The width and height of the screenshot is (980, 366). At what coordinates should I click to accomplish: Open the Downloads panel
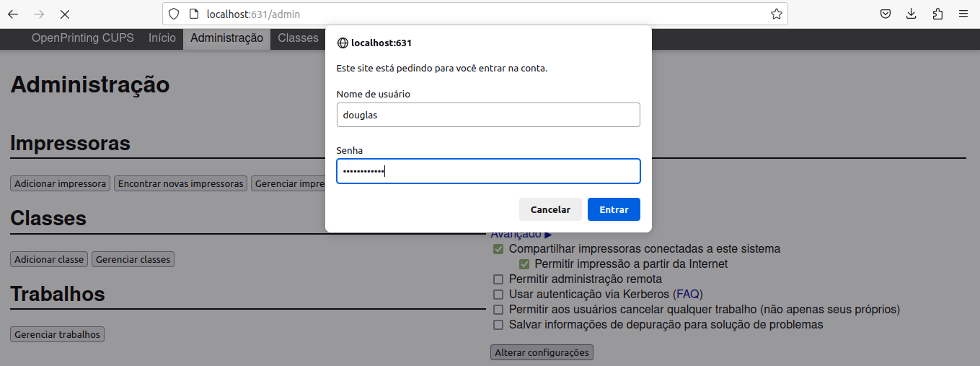pyautogui.click(x=911, y=14)
